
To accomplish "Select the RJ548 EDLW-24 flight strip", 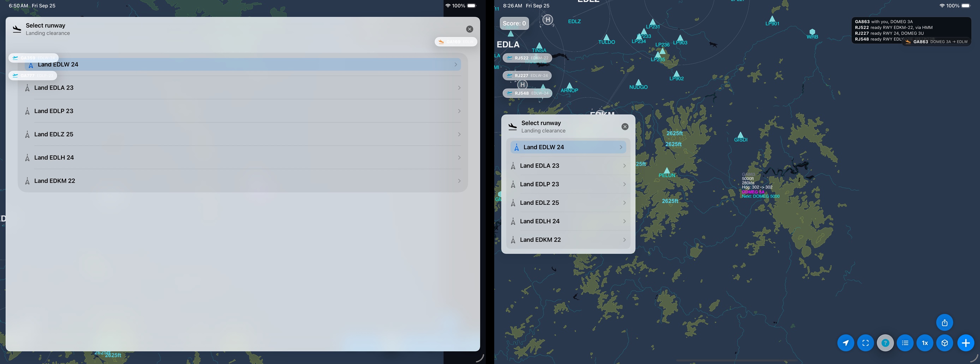I will pos(527,93).
